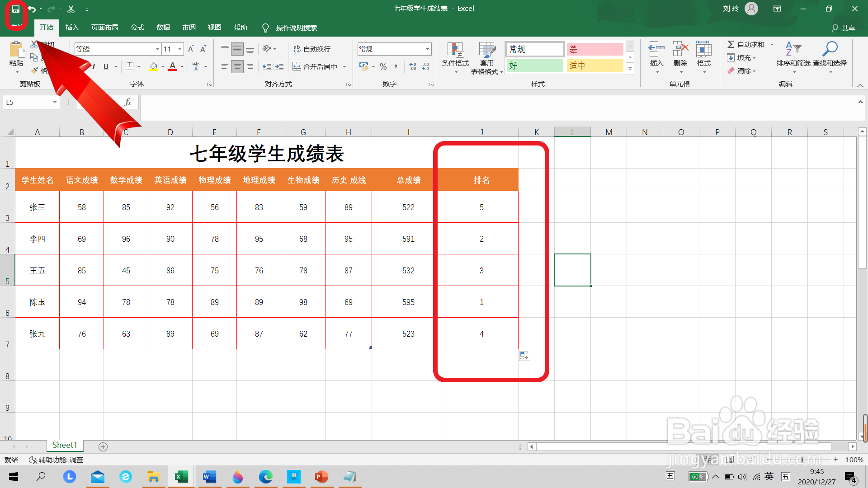The width and height of the screenshot is (868, 488).
Task: Toggle Wrap Text (自动换行)
Action: (x=312, y=49)
